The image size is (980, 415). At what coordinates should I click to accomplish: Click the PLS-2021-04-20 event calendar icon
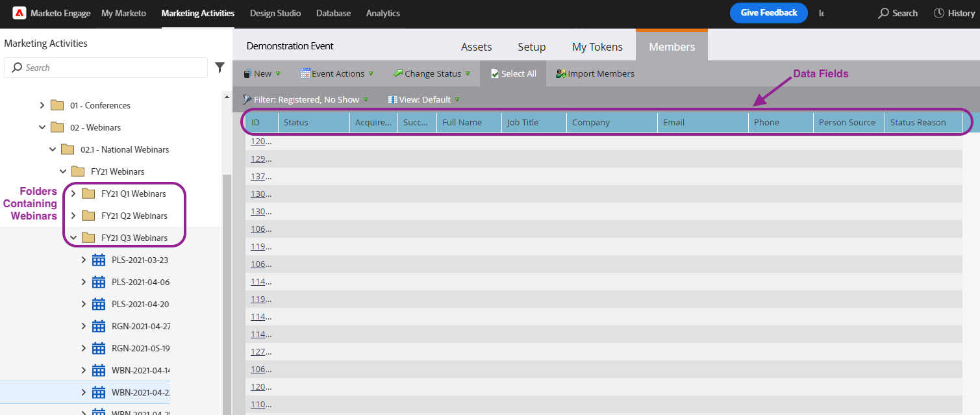99,304
